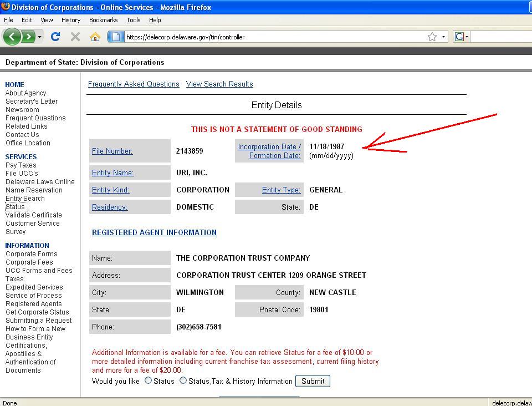532x406 pixels.
Task: Open Registered Agent Information link
Action: (x=154, y=232)
